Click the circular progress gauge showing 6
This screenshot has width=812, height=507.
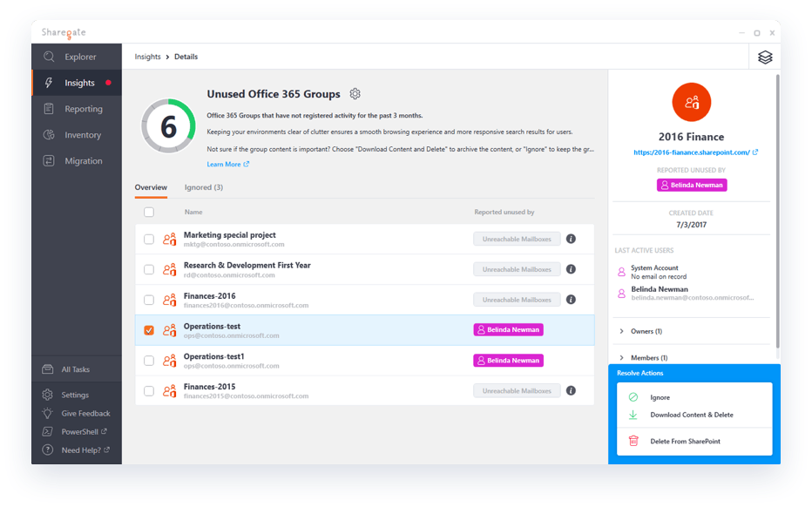click(168, 126)
